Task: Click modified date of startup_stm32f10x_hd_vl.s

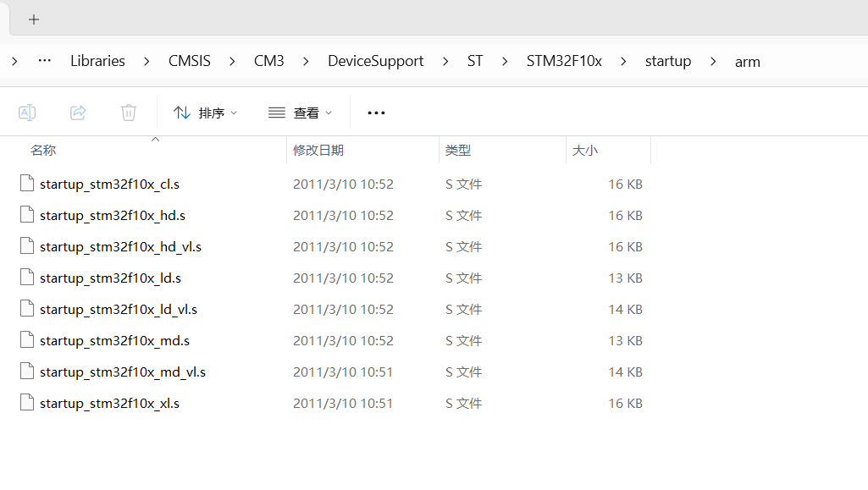Action: click(x=343, y=246)
